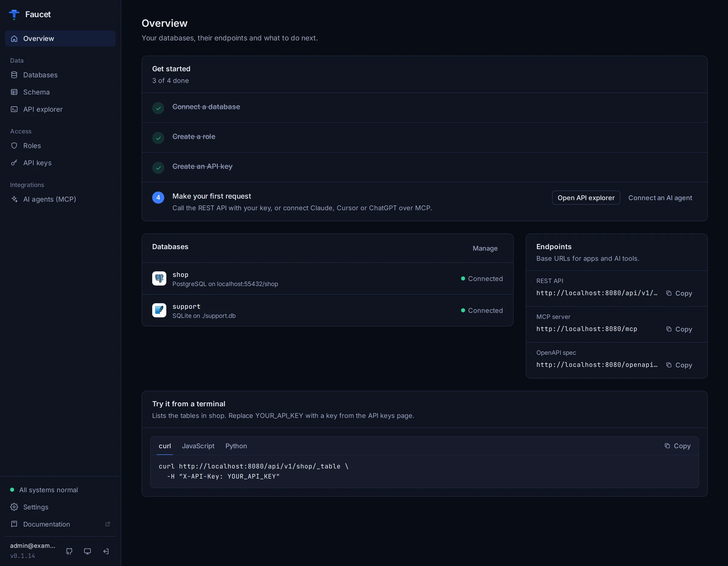Copy the curl terminal snippet

tap(678, 446)
